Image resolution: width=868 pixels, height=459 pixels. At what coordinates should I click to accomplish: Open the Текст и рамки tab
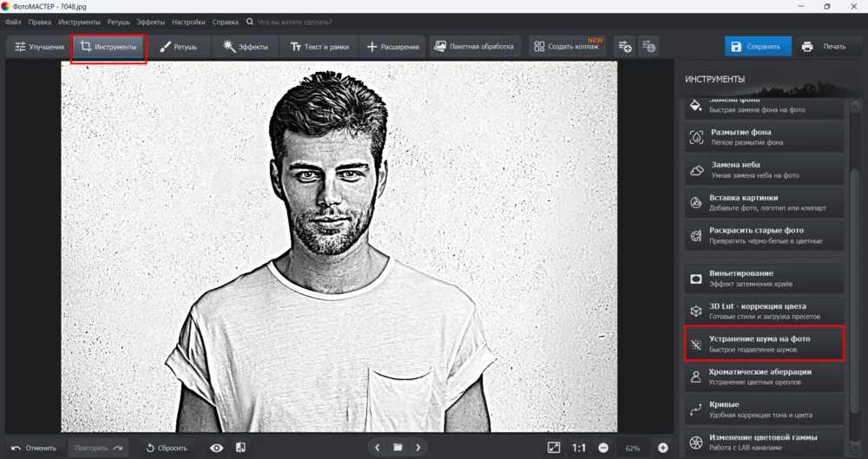pyautogui.click(x=319, y=47)
